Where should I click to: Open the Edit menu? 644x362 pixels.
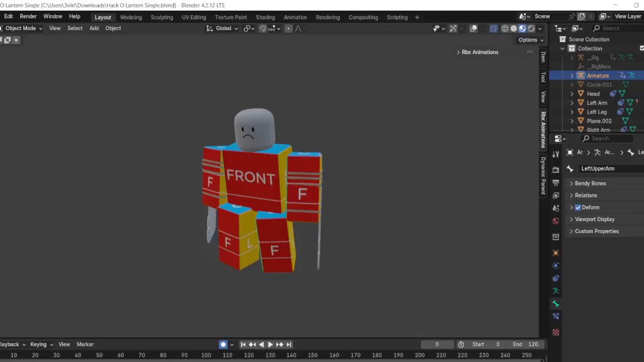pos(8,16)
